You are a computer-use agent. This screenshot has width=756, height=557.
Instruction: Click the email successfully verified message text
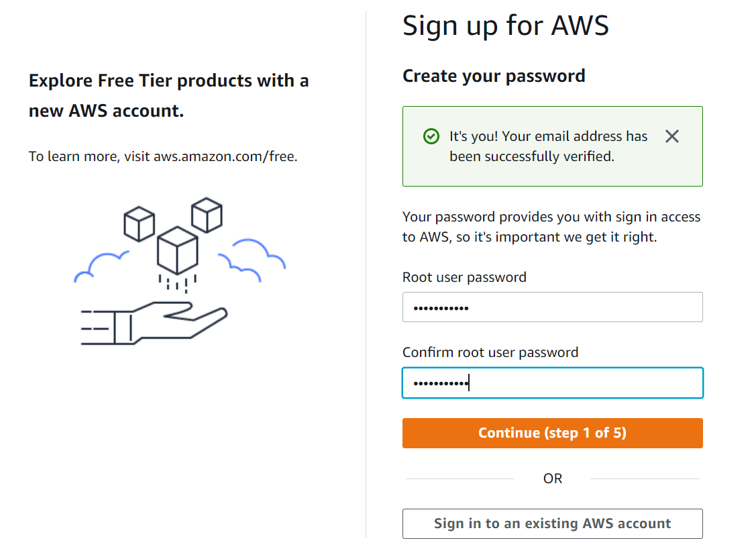tap(548, 146)
